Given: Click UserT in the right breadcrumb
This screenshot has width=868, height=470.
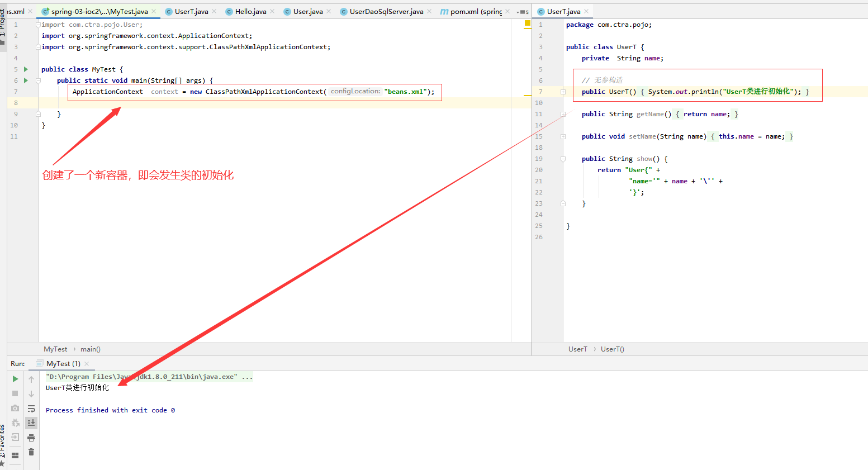Looking at the screenshot, I should coord(578,349).
